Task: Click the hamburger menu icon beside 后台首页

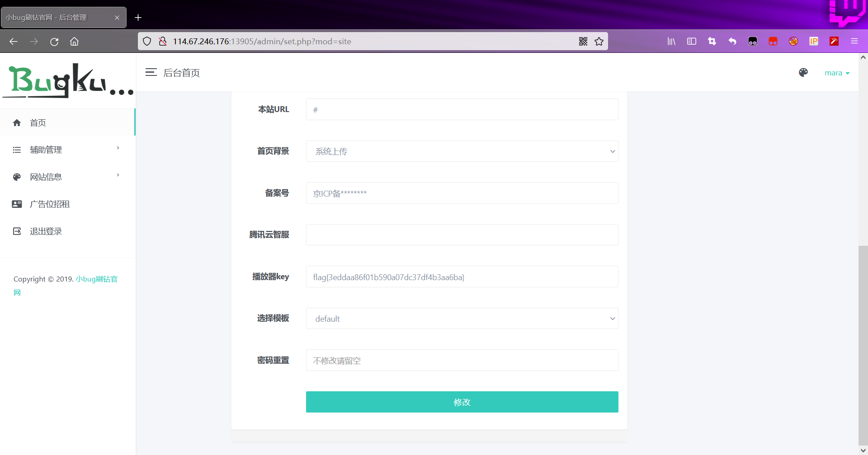Action: pyautogui.click(x=151, y=72)
